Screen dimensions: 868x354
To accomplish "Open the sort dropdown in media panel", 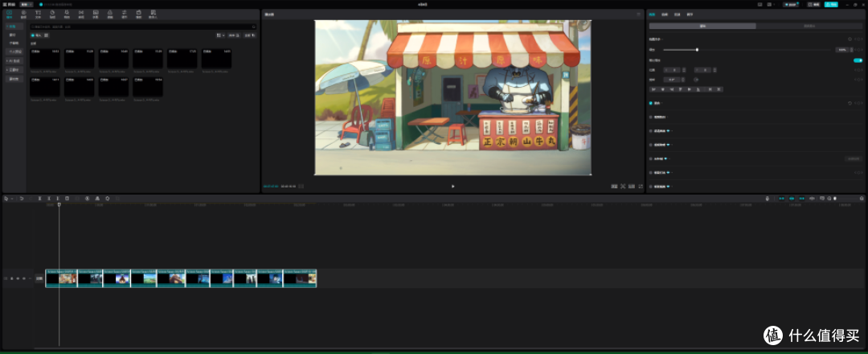I will click(x=233, y=35).
